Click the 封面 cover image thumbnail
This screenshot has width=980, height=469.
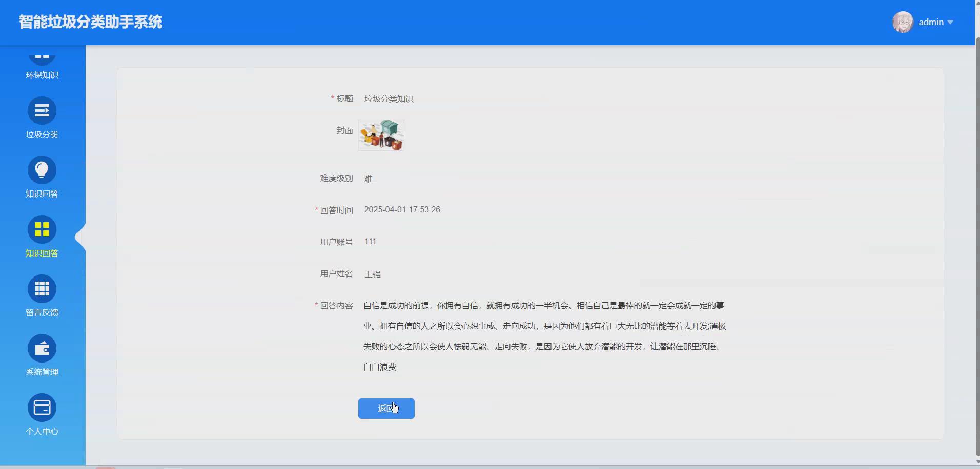coord(380,135)
